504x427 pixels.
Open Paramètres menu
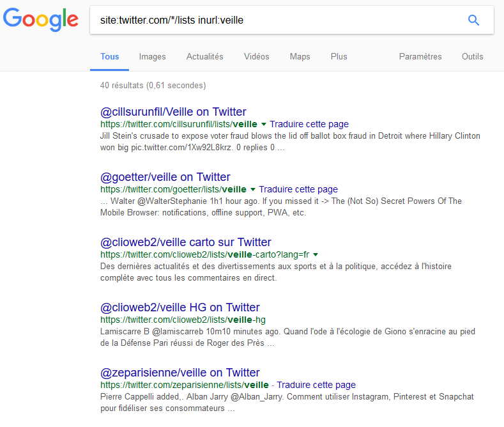point(420,57)
